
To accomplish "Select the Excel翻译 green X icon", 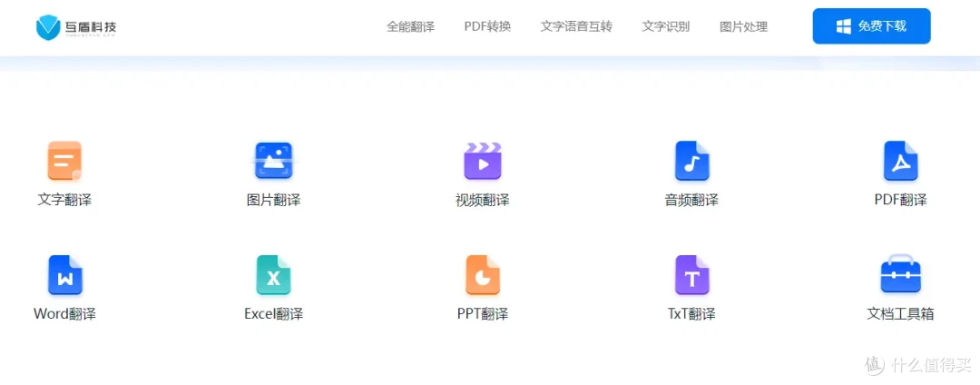I will tap(274, 275).
